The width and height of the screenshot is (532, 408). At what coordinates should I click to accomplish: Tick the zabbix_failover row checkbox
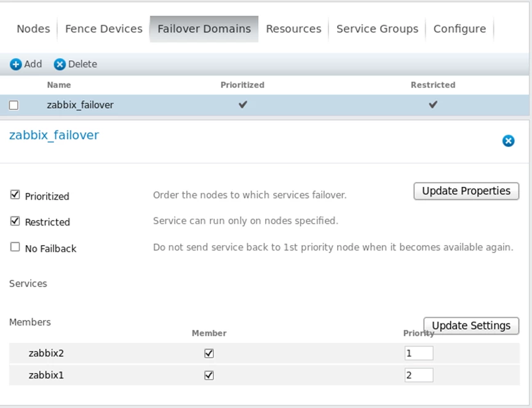point(14,106)
